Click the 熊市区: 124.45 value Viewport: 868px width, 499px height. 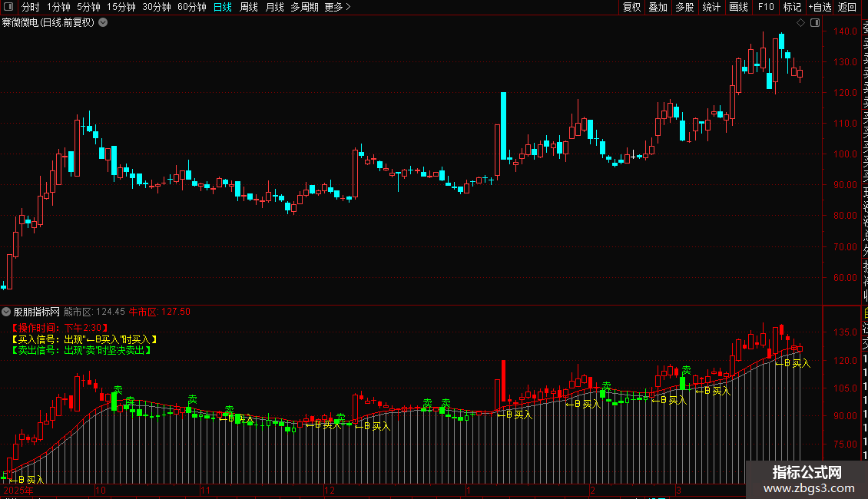94,312
